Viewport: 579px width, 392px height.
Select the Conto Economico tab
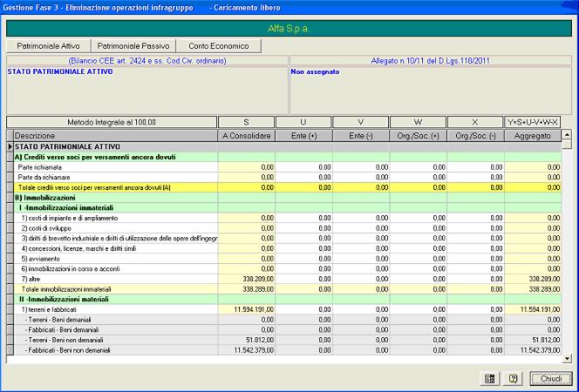tap(218, 45)
